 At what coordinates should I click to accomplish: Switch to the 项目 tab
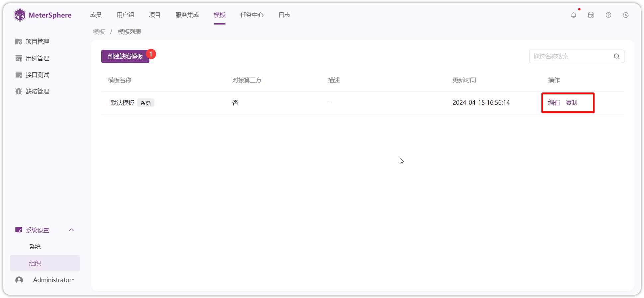155,15
